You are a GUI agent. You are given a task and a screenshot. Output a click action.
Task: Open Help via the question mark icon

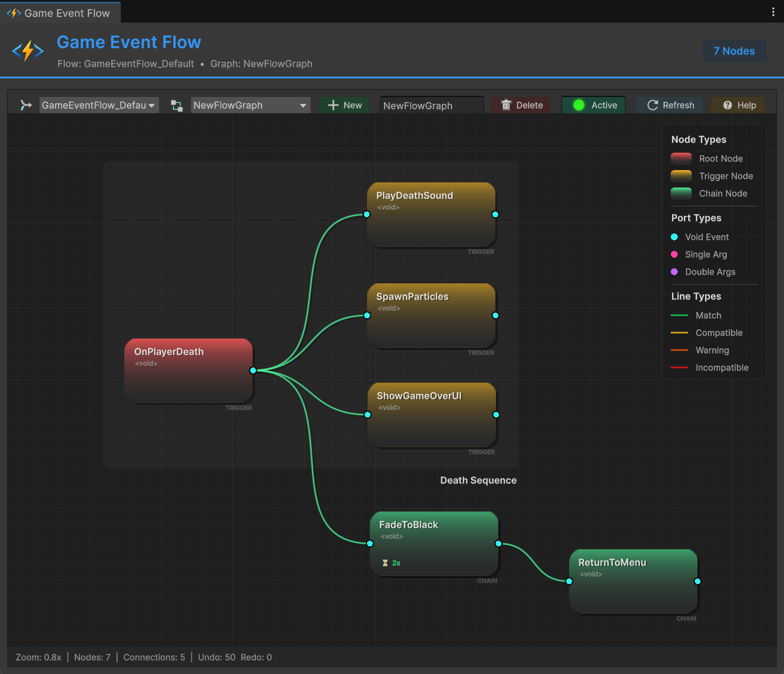click(x=728, y=105)
